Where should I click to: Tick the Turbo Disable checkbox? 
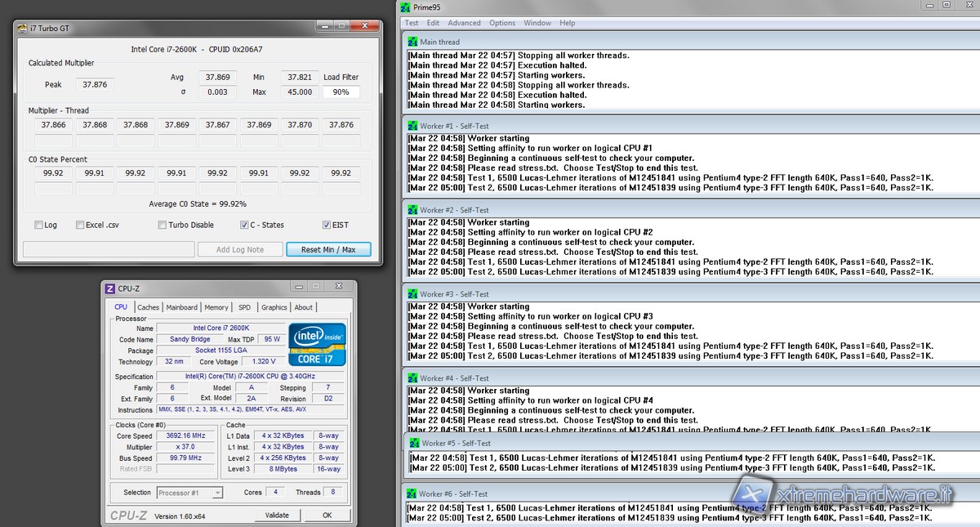[163, 226]
